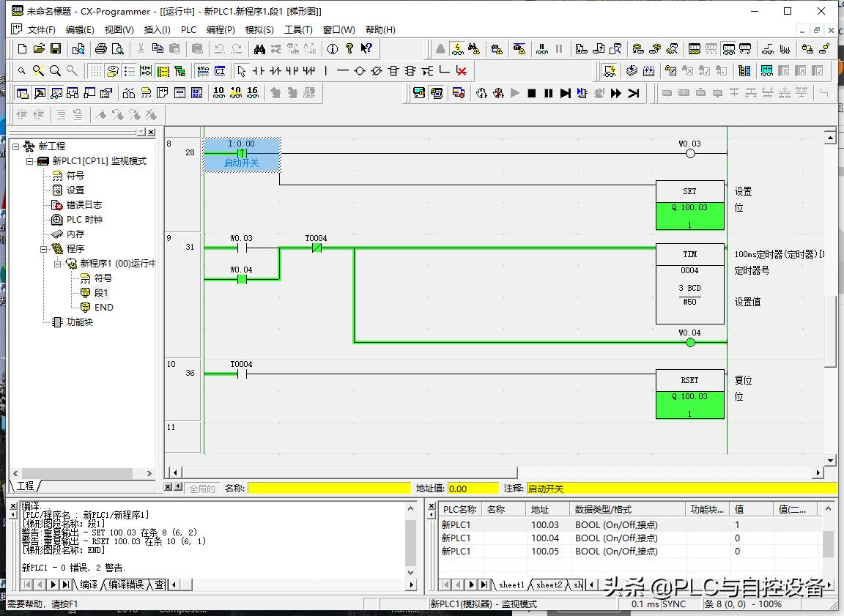Toggle the output window
Screen dimensions: 844x616
40,93
